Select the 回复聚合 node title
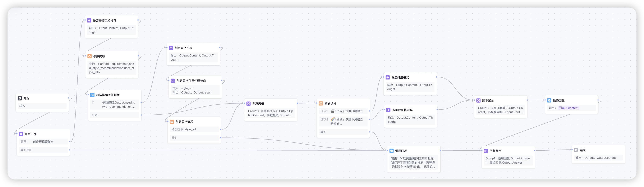The width and height of the screenshot is (644, 187). (x=496, y=151)
